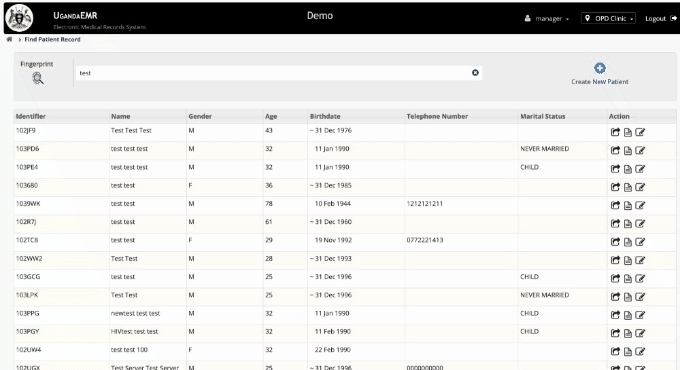Screen dimensions: 680x370
Task: Click edit pencil icon for patient 1039WK
Action: [640, 205]
